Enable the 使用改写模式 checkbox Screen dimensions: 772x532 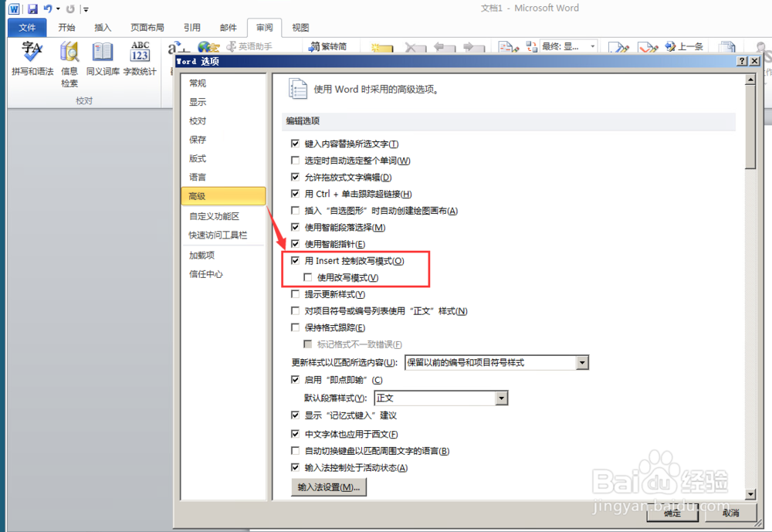(306, 277)
